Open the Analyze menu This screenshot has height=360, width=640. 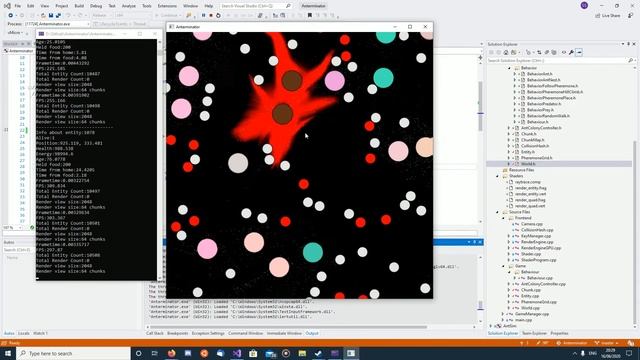click(129, 6)
